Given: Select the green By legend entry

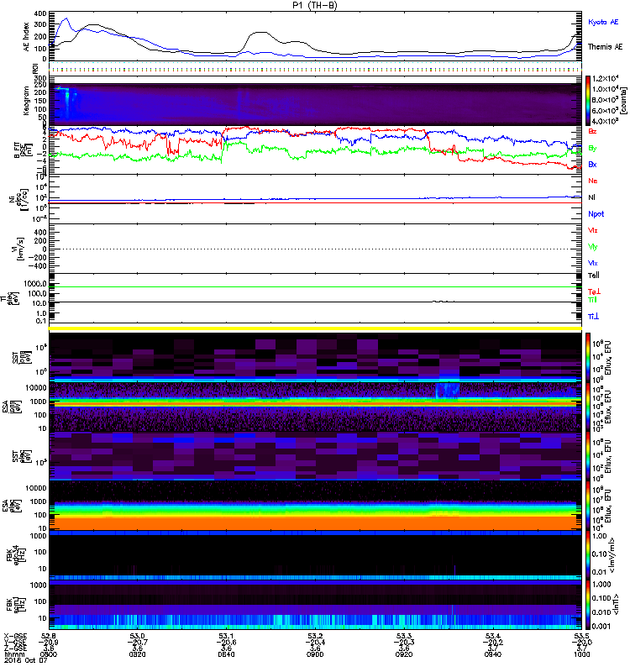Looking at the screenshot, I should [x=592, y=148].
